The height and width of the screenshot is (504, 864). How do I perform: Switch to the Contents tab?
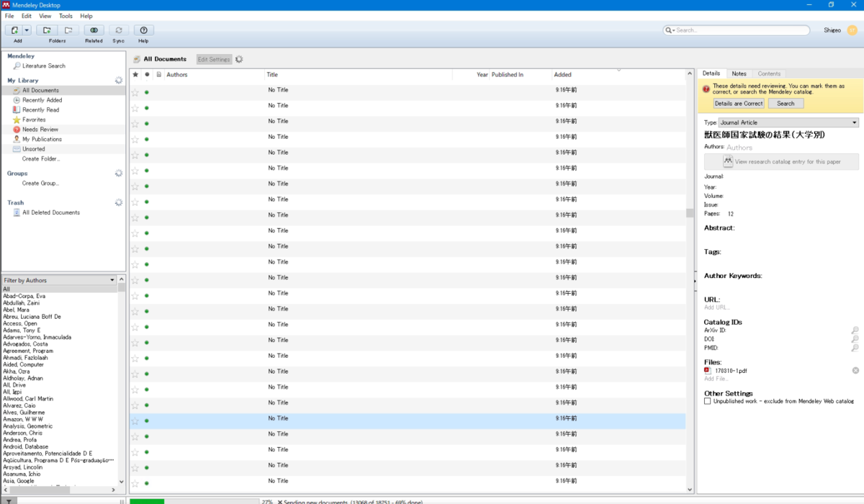tap(769, 73)
